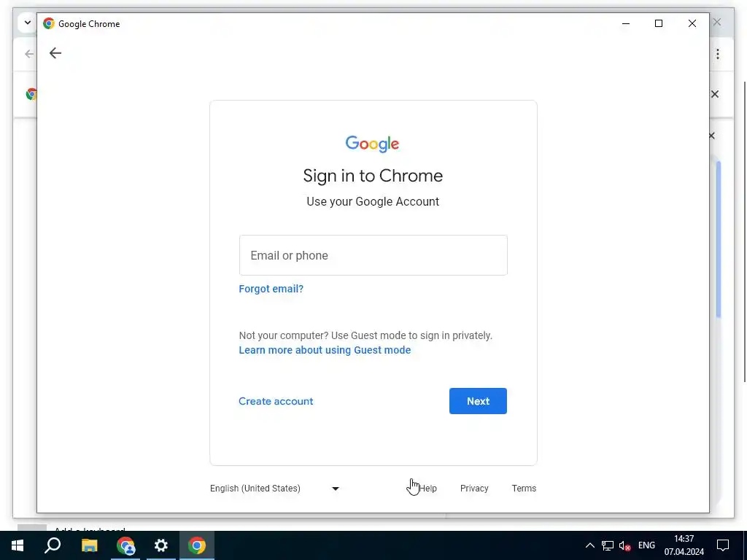The width and height of the screenshot is (747, 560).
Task: Expand the tab search chevron in background Chrome
Action: tap(27, 23)
